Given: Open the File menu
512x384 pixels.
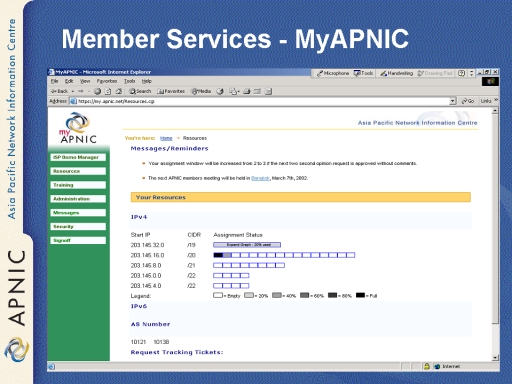Looking at the screenshot, I should pyautogui.click(x=54, y=81).
